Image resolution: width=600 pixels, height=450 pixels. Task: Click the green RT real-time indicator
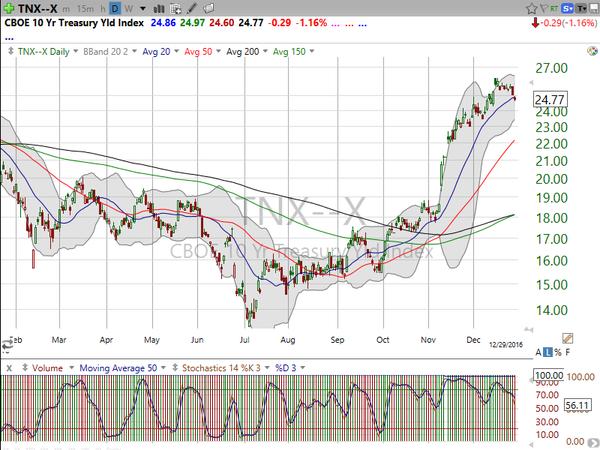[554, 8]
